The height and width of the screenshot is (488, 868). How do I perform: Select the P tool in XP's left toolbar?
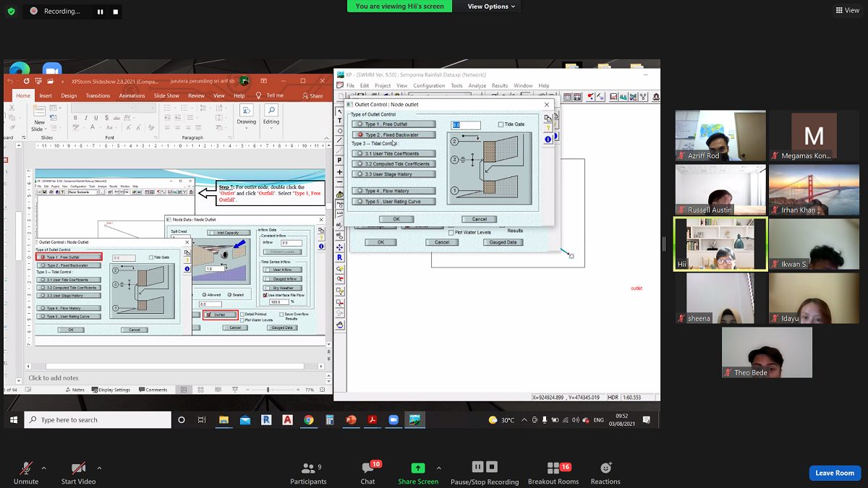click(x=340, y=160)
